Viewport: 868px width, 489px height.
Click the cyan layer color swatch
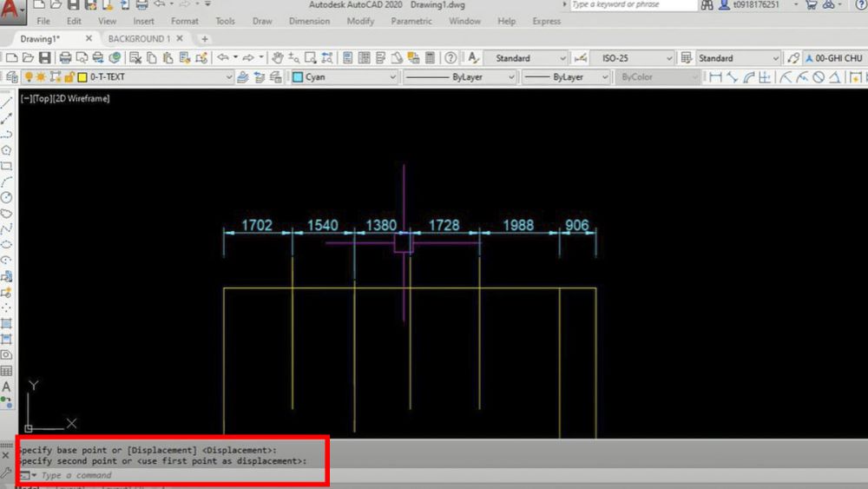[298, 77]
